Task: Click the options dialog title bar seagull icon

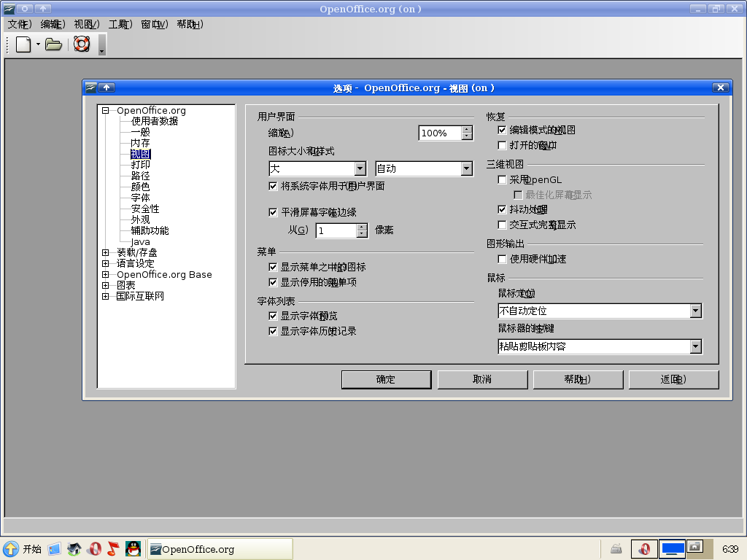Action: 90,87
